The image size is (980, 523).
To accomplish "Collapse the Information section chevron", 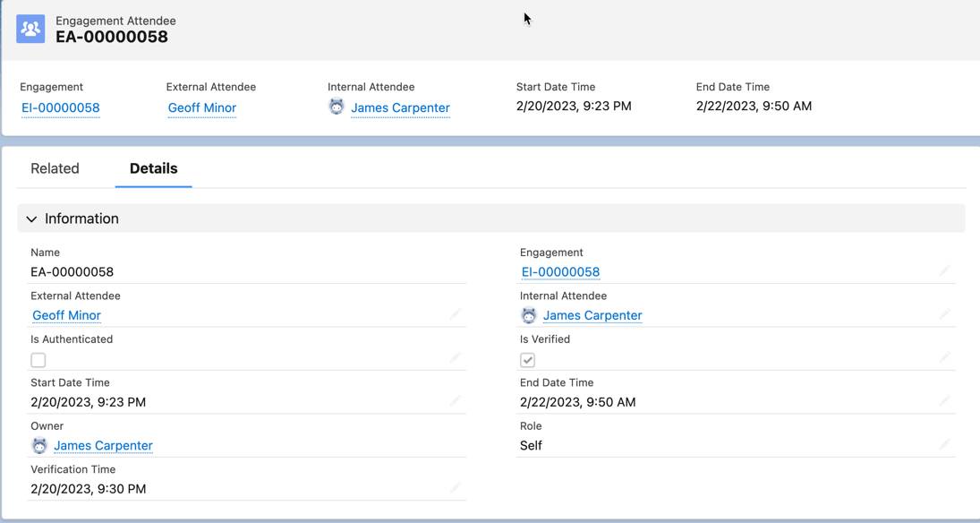I will [31, 219].
